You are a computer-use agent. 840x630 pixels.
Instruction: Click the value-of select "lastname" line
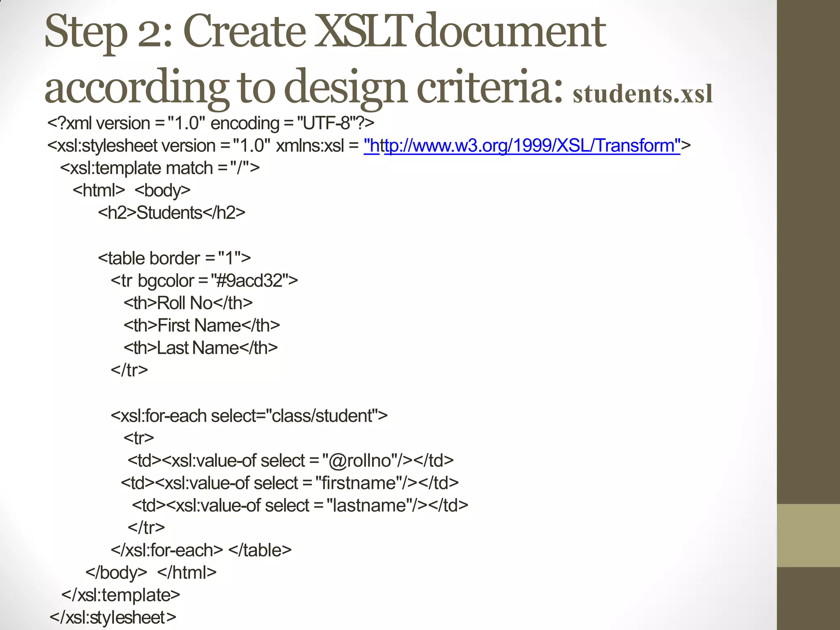(300, 505)
